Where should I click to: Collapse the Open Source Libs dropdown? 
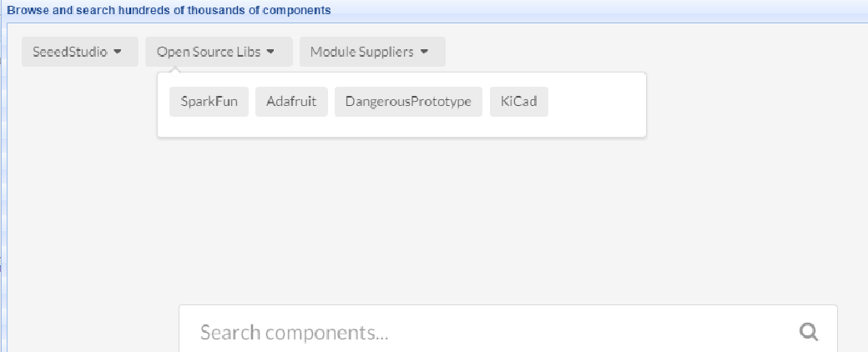[219, 52]
